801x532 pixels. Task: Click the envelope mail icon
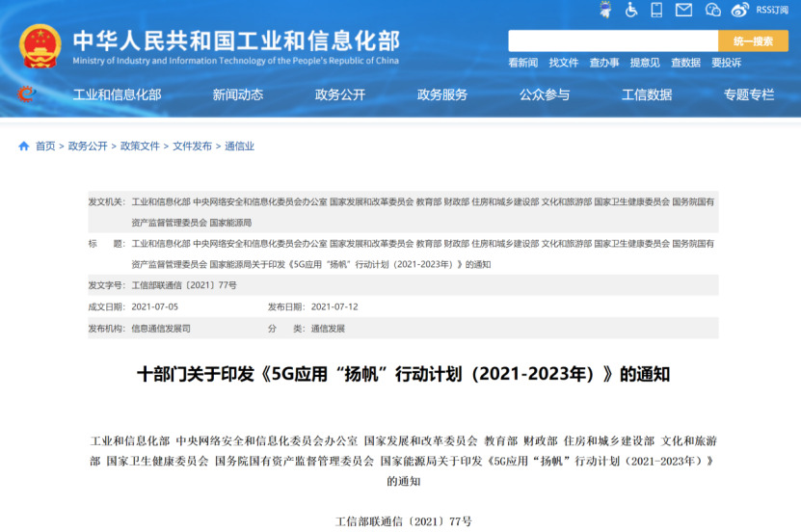[x=683, y=10]
